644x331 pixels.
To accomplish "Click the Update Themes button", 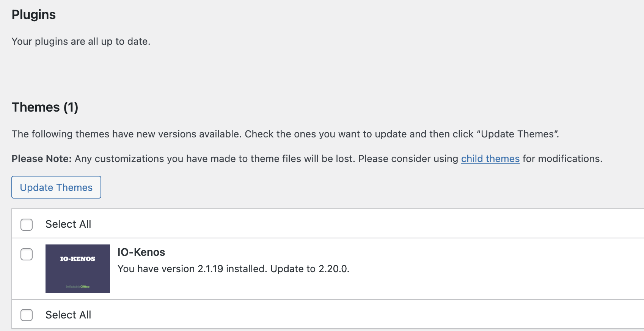I will (x=56, y=187).
